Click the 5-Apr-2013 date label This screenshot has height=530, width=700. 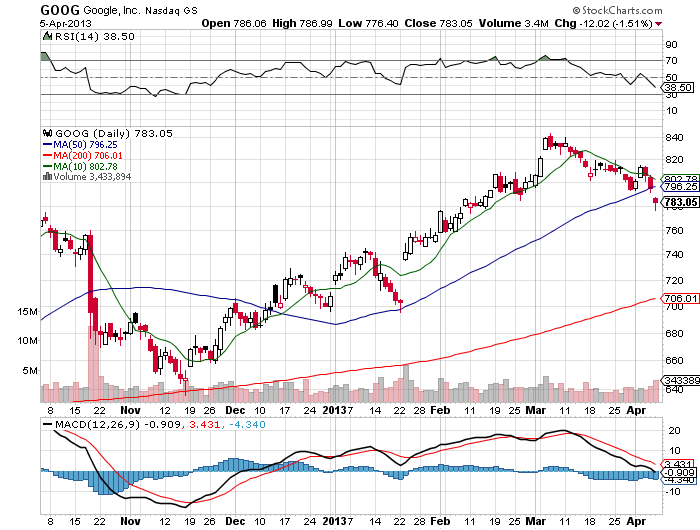[x=66, y=24]
